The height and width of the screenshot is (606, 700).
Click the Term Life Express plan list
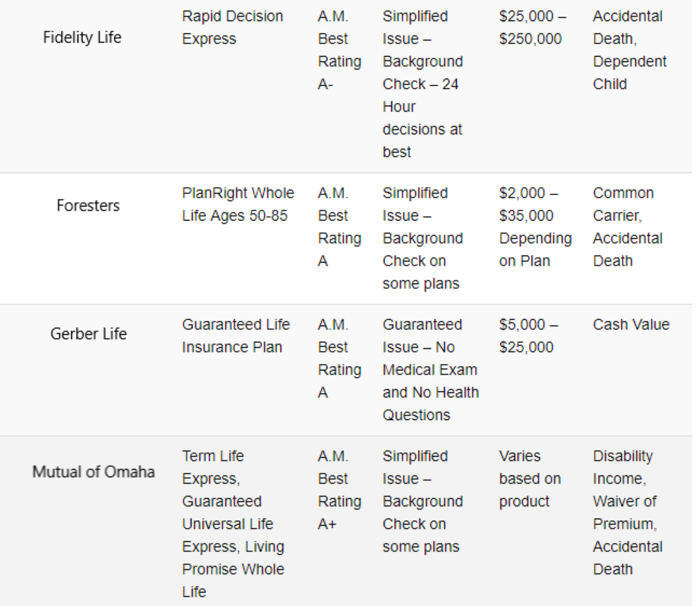[233, 524]
